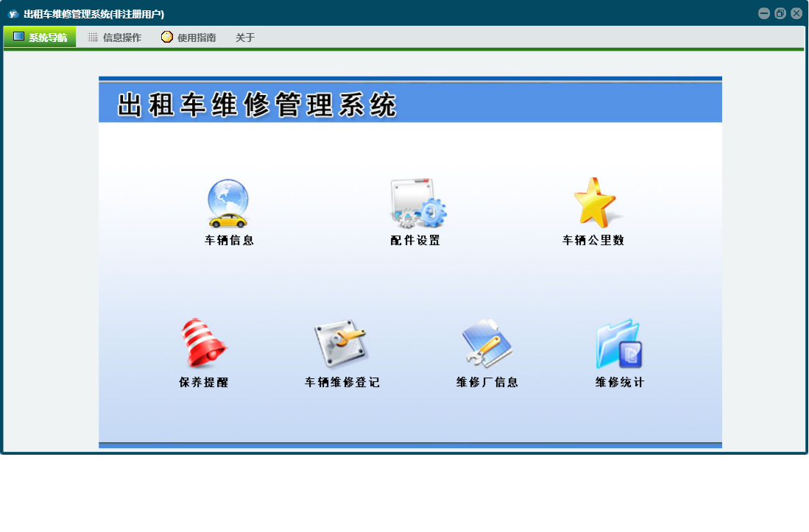The image size is (809, 532).
Task: Open the 关于 menu
Action: coord(245,37)
